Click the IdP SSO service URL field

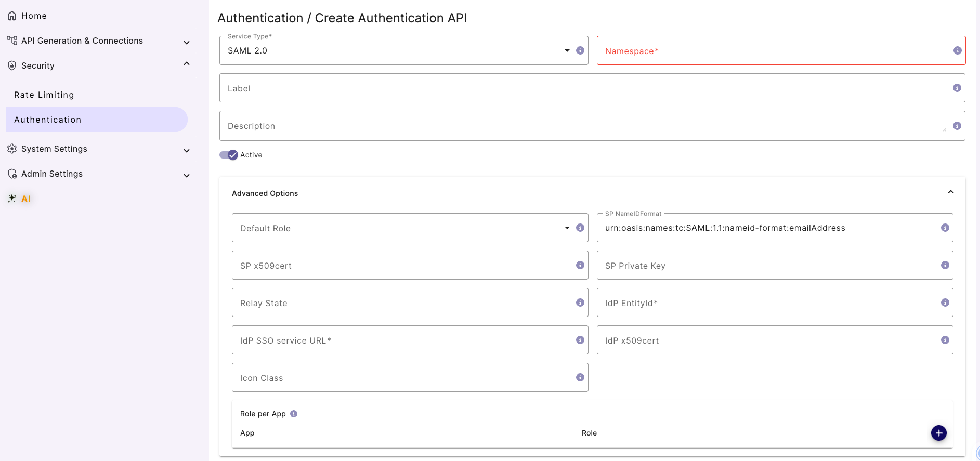click(x=403, y=340)
